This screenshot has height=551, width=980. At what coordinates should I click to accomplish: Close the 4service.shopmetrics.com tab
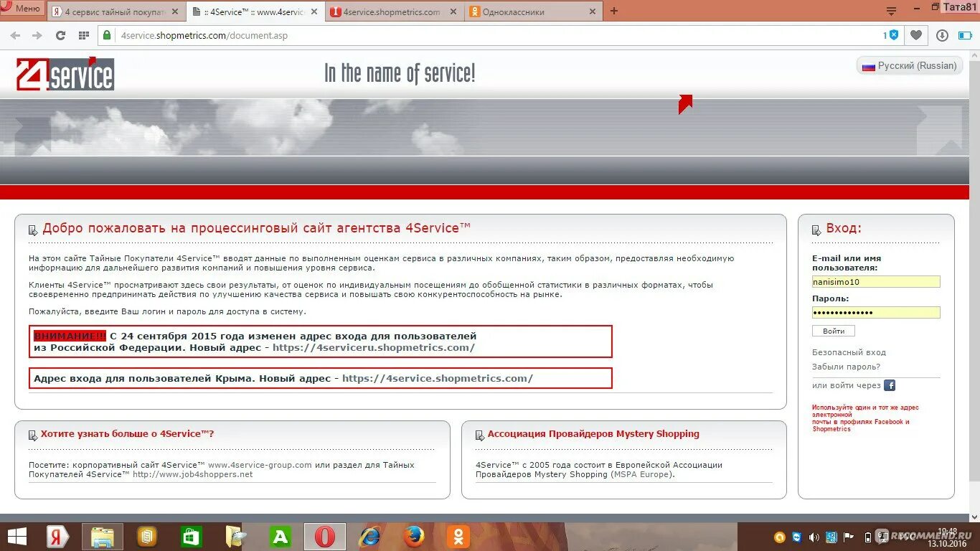click(x=453, y=11)
